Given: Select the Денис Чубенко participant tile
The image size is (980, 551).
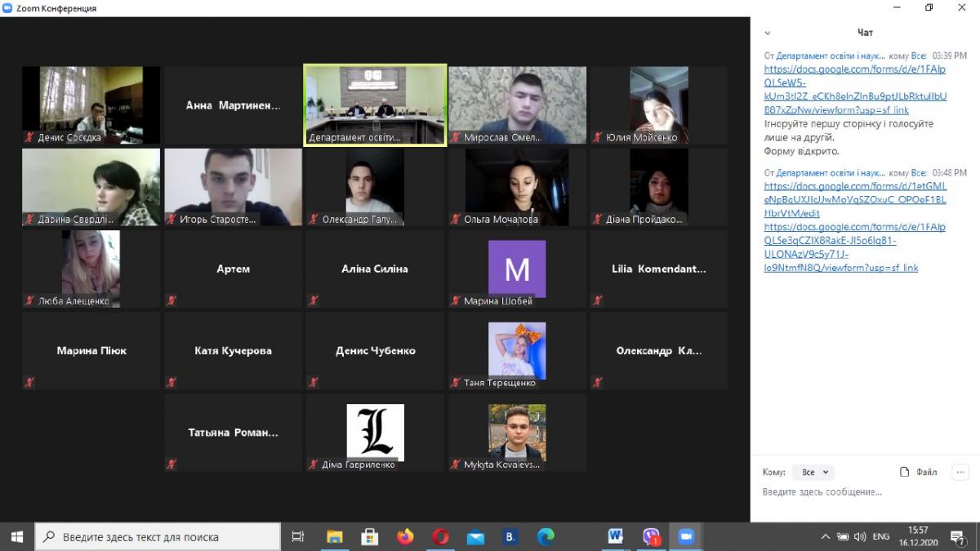Looking at the screenshot, I should coord(375,350).
